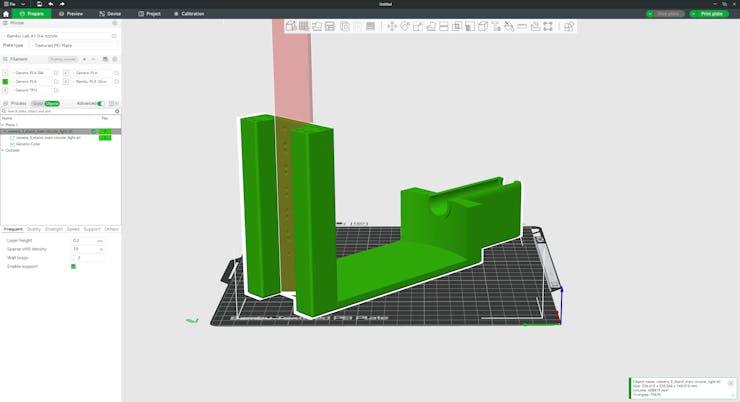Switch to the Calibration tab

189,14
